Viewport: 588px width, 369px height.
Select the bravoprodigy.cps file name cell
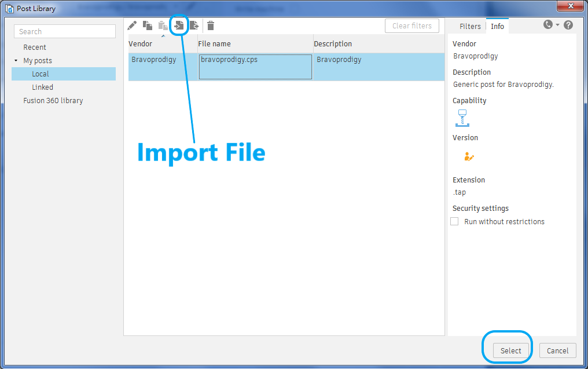coord(255,67)
